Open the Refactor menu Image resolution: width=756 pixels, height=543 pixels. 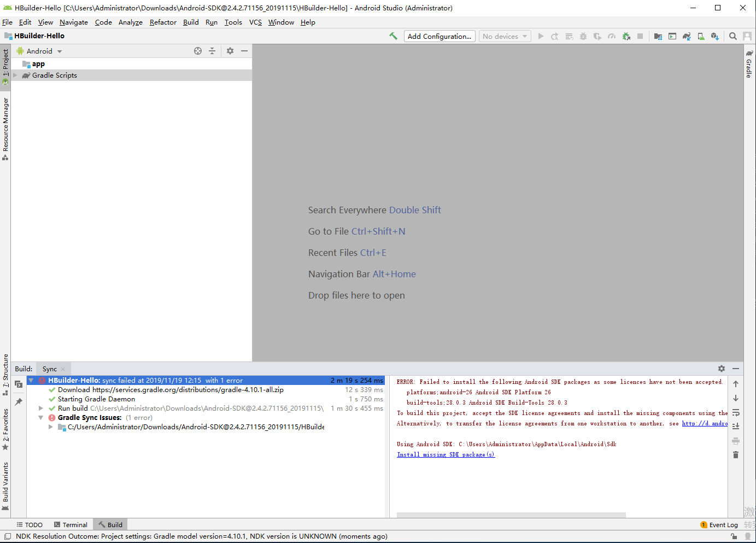(x=163, y=22)
